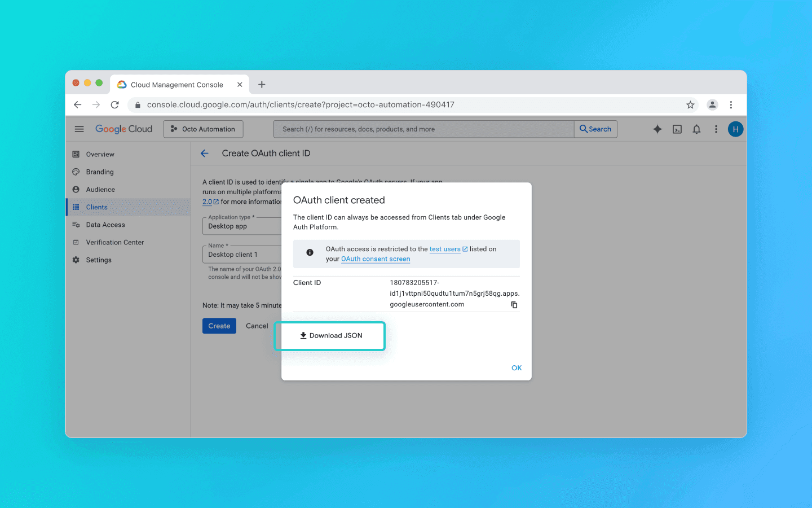Viewport: 812px width, 508px height.
Task: Click the Cancel button
Action: [x=257, y=326]
